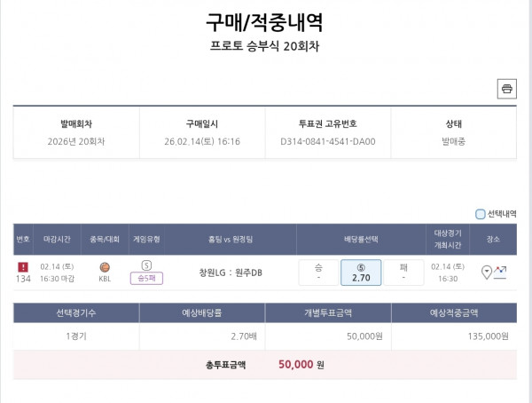
Task: Click the 홈팀 vs 원정팀 column header
Action: point(231,239)
